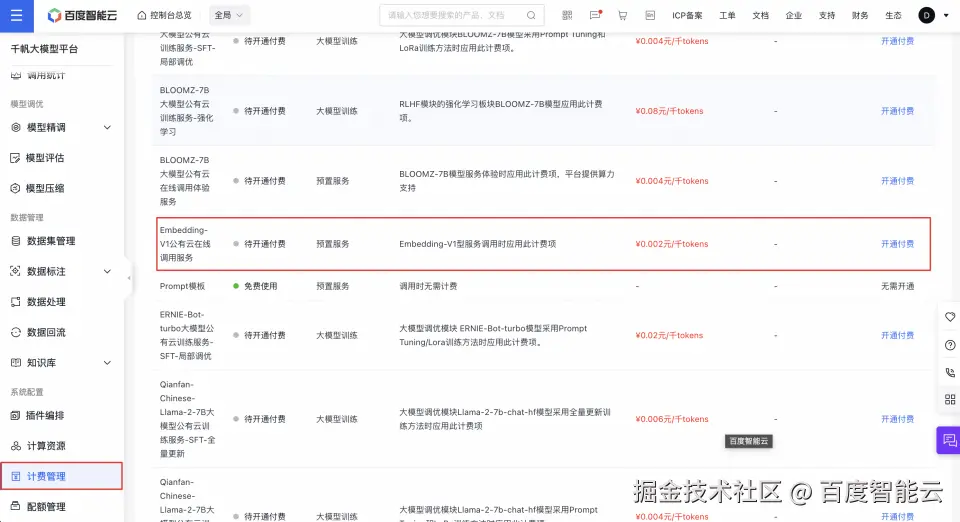Screen dimensions: 960x522
Task: Click the 无需开通 text in Prompt模板 row
Action: 897,286
